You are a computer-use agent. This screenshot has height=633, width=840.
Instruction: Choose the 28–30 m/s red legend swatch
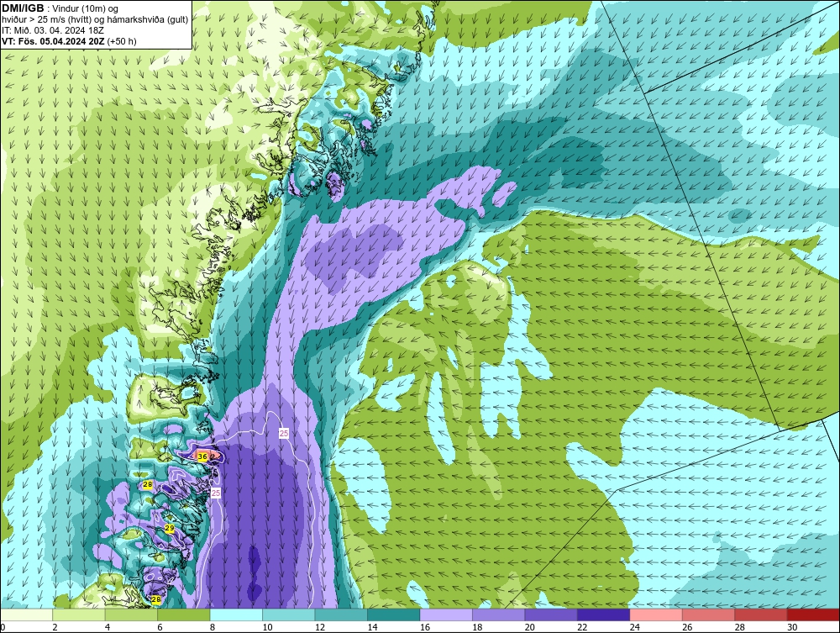click(x=761, y=615)
